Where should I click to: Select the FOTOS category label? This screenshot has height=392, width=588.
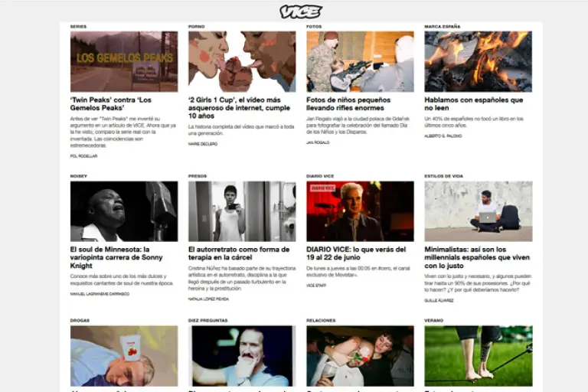314,27
